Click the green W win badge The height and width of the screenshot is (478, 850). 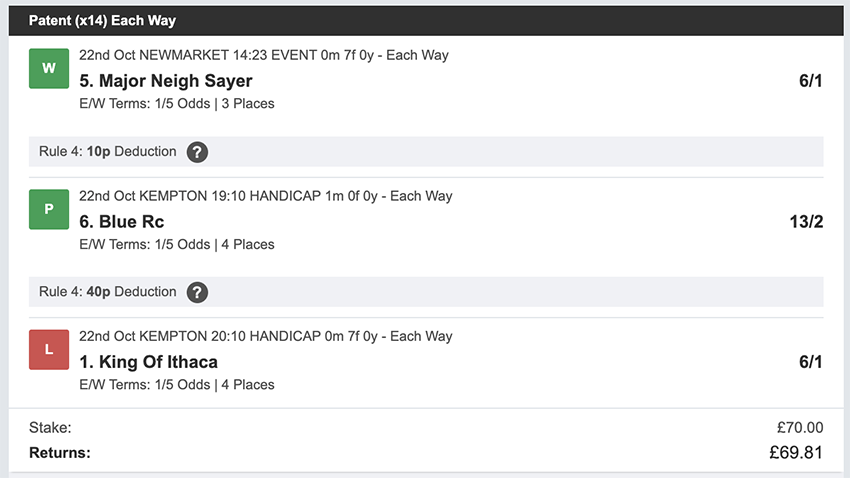[x=49, y=69]
